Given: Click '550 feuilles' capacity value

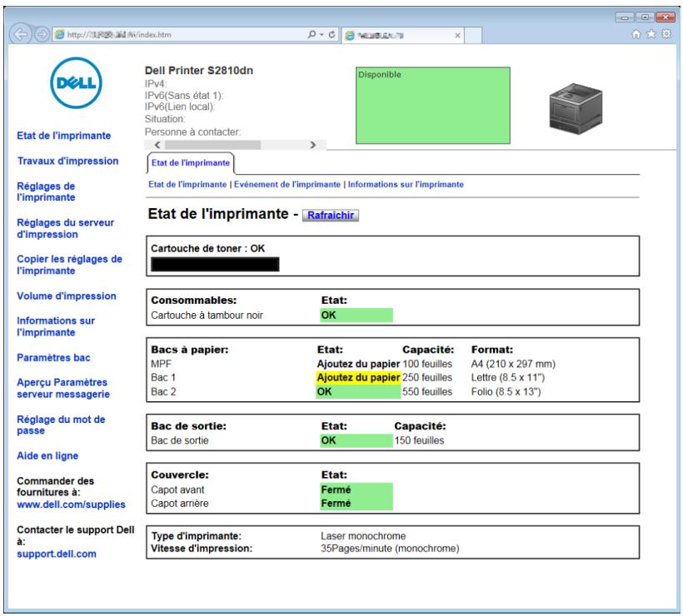Looking at the screenshot, I should [x=427, y=392].
